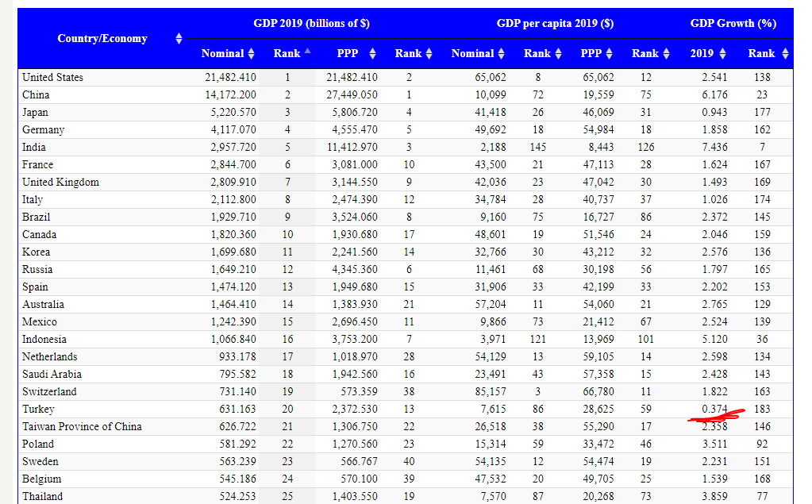The image size is (812, 504).
Task: Select India's GDP growth value 7.436
Action: 714,148
